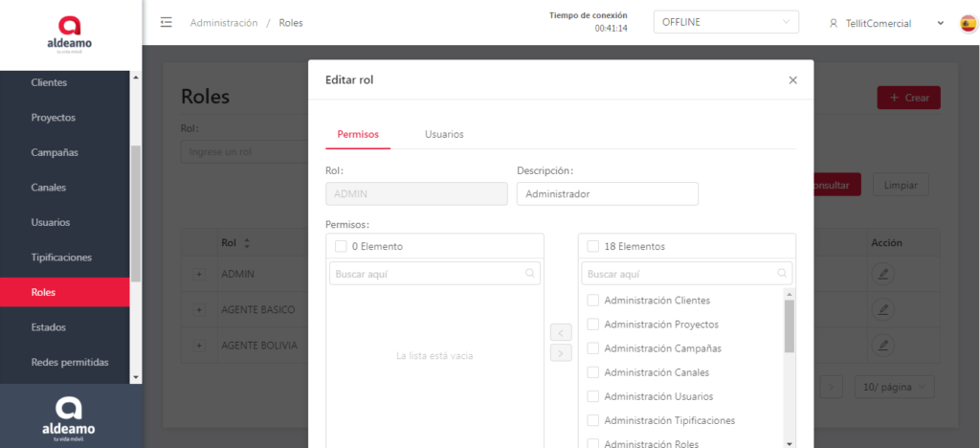Check the Administración Clientes permission
Viewport: 980px width, 448px height.
[x=592, y=301]
